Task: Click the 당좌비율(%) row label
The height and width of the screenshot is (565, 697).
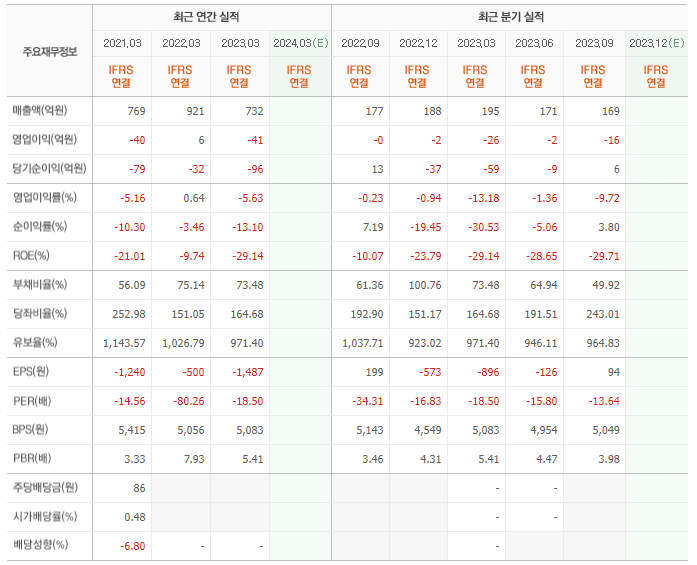Action: [x=40, y=313]
